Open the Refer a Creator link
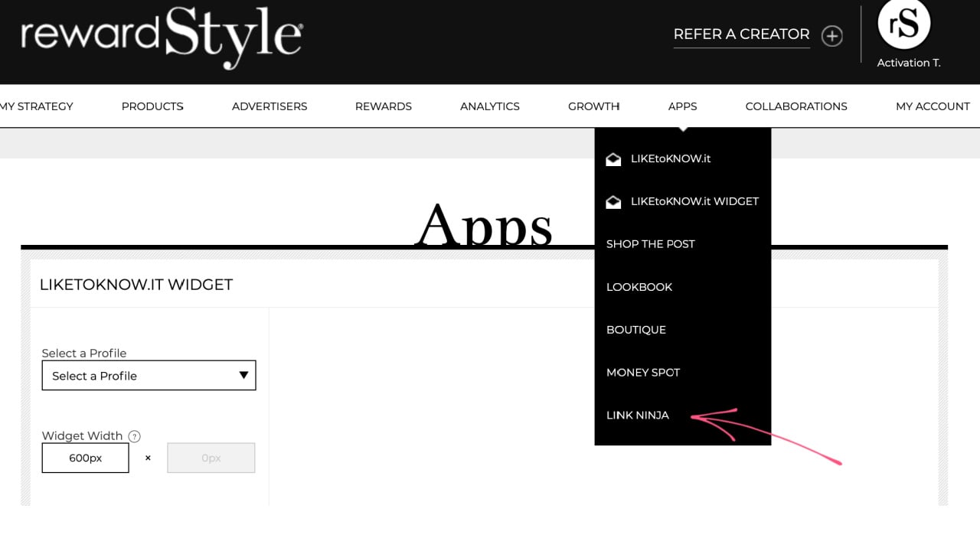 tap(741, 34)
